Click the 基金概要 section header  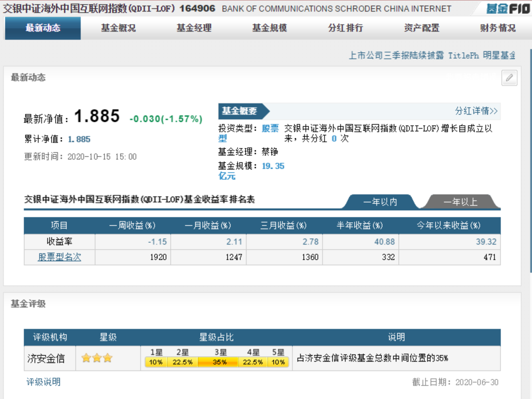244,111
